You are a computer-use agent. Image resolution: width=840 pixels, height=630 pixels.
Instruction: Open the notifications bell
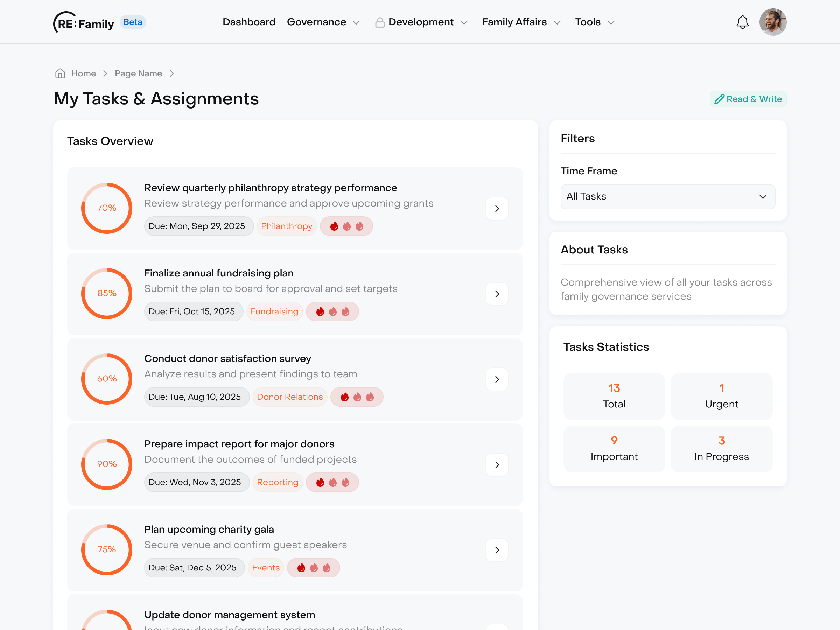(742, 22)
